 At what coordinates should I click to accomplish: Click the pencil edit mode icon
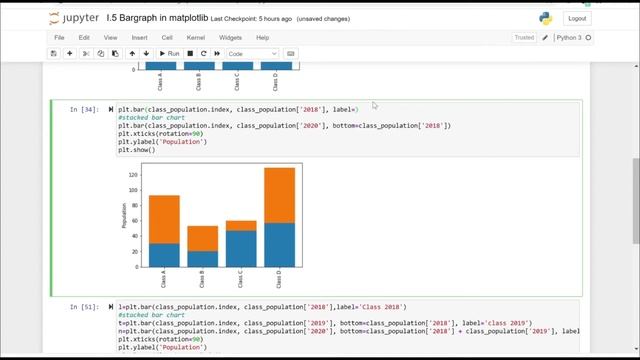pyautogui.click(x=545, y=38)
